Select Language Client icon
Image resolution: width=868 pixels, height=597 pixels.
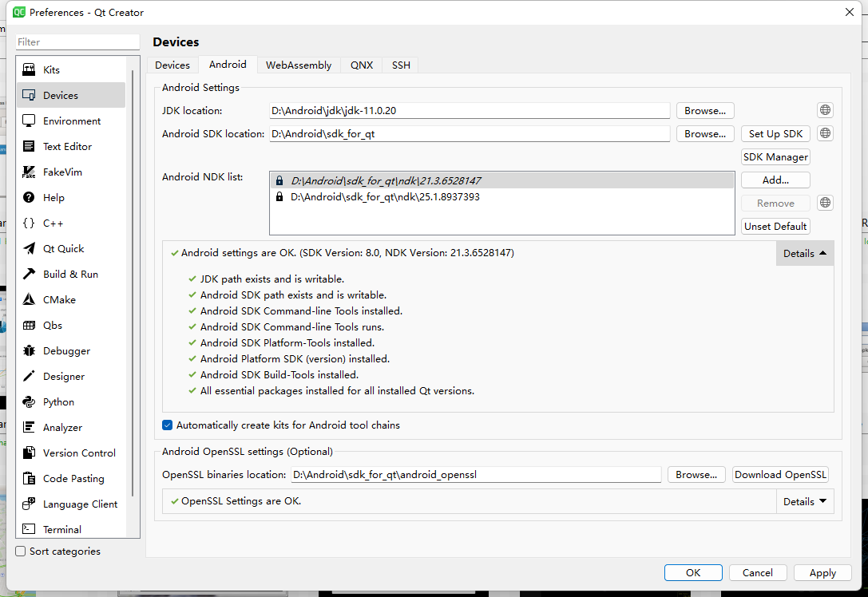pyautogui.click(x=29, y=504)
